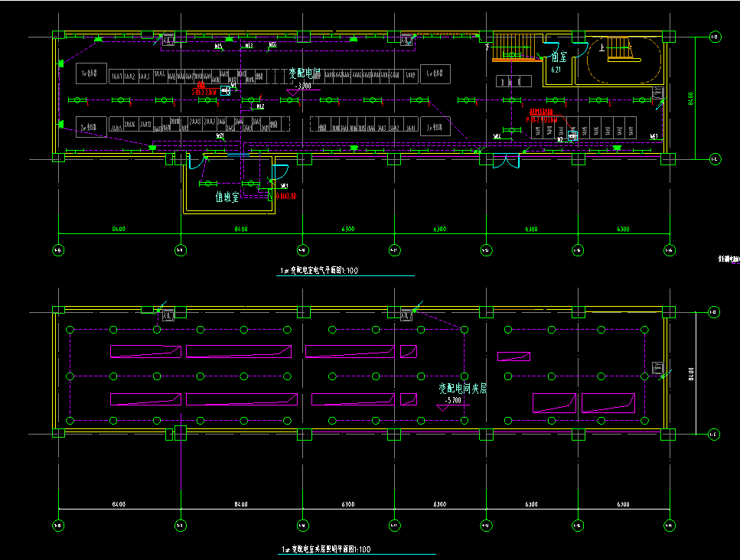The image size is (740, 560).
Task: Select the 值班室 room label
Action: [x=227, y=197]
